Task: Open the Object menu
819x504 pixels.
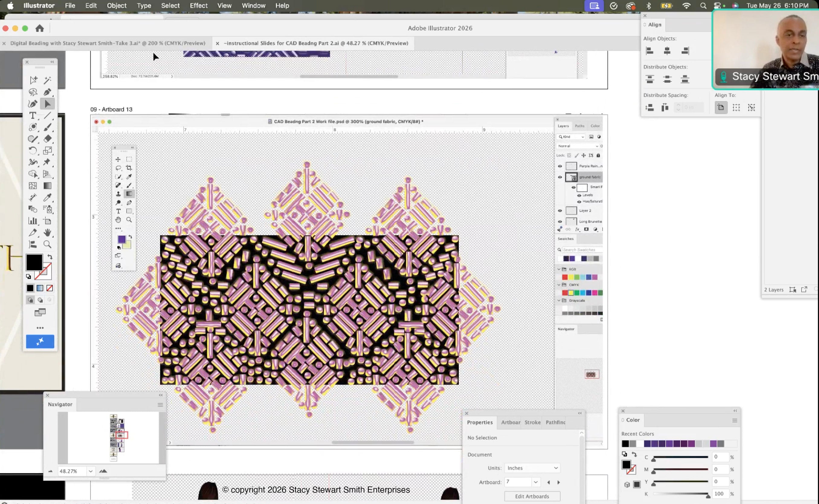Action: click(117, 6)
